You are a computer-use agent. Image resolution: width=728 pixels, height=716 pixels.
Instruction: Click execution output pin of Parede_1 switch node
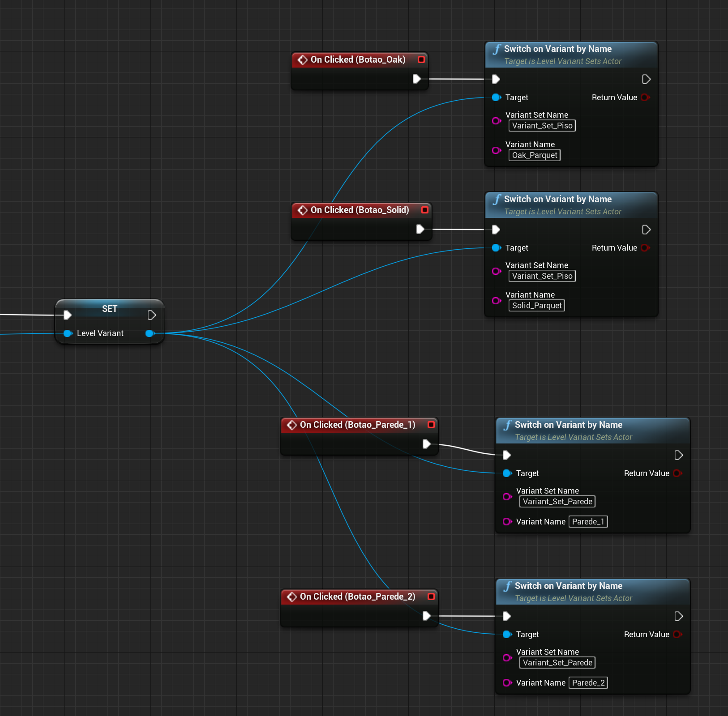[678, 455]
